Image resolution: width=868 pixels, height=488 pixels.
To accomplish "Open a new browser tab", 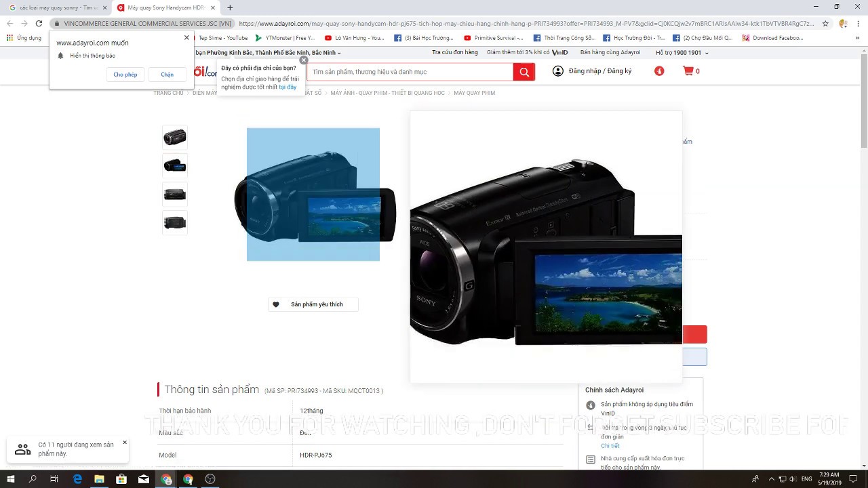I will [x=230, y=7].
